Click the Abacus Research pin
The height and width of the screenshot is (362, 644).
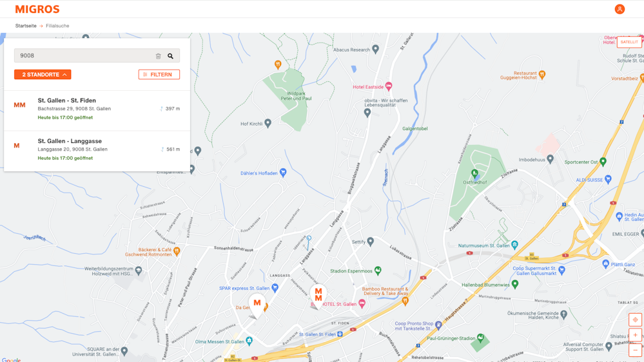coord(375,49)
